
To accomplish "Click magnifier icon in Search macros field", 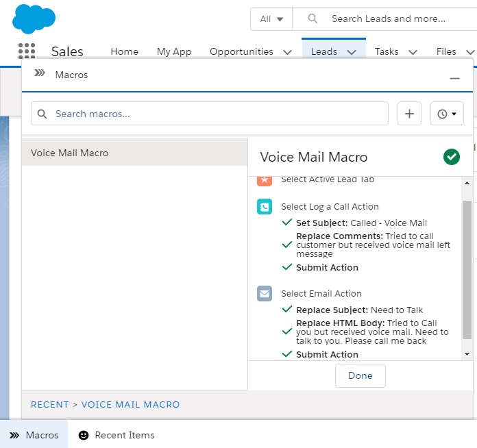I will click(x=42, y=114).
